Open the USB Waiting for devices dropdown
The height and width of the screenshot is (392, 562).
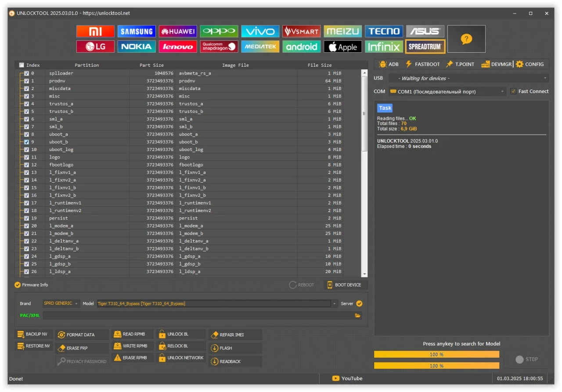(469, 78)
